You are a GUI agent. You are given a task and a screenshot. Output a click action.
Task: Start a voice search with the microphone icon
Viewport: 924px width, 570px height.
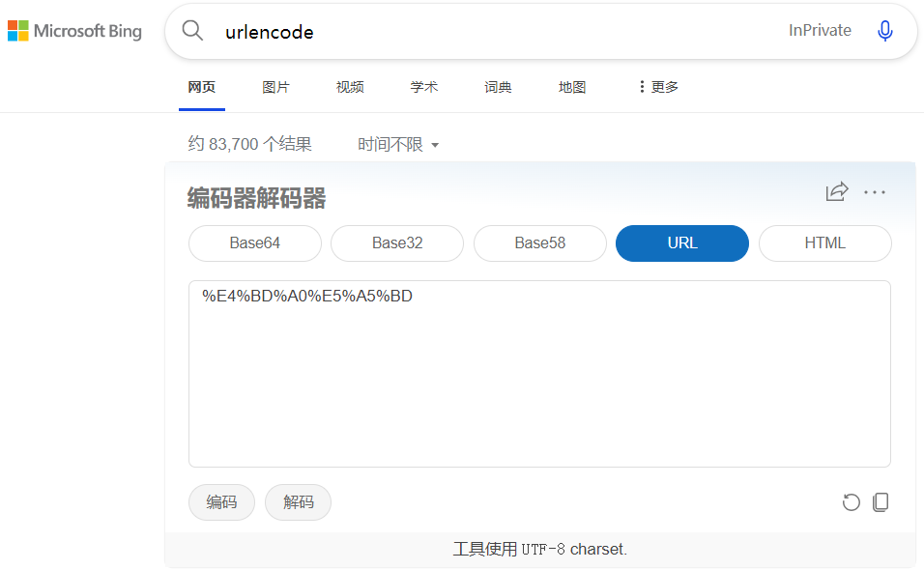(885, 30)
